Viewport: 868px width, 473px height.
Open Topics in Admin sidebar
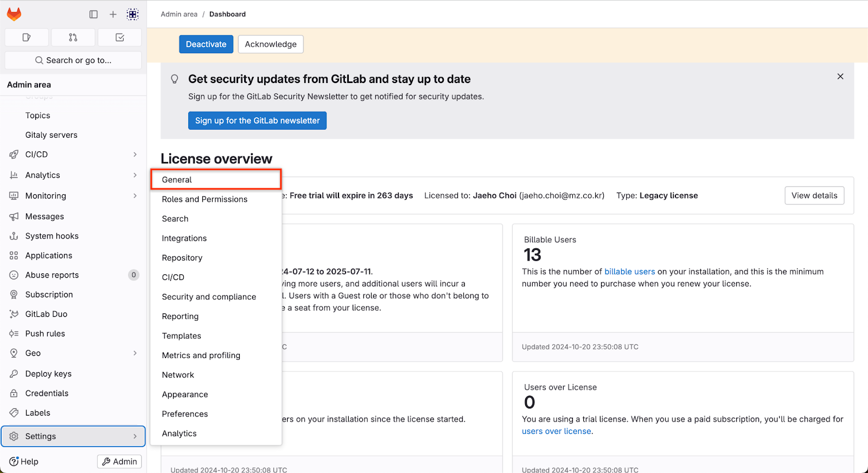[37, 116]
